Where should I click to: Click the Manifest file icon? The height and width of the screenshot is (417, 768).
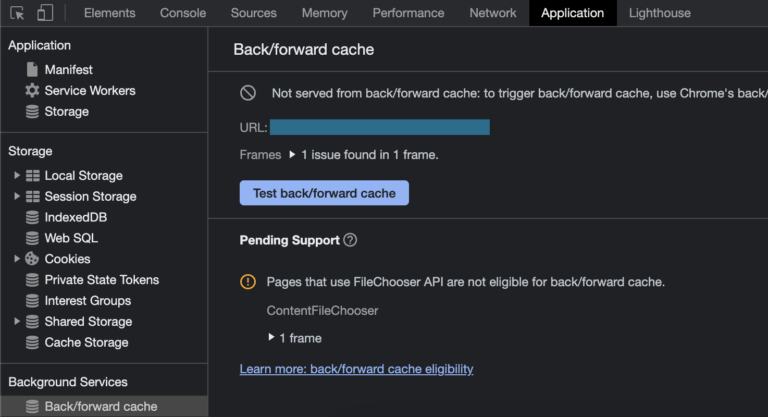tap(32, 70)
